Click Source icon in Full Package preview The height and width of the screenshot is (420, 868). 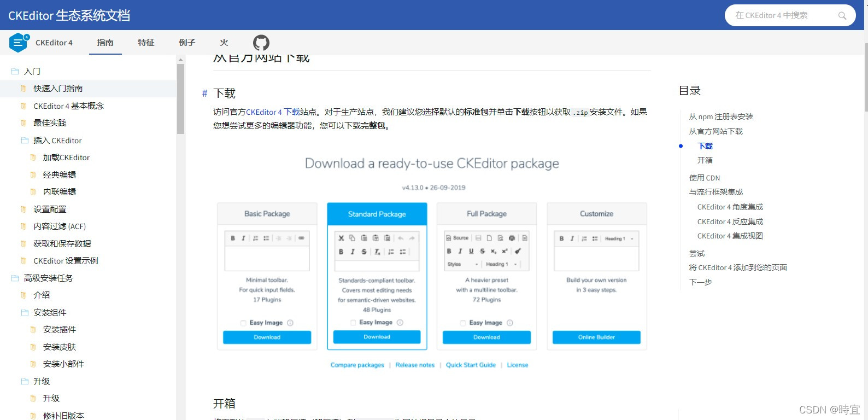point(458,238)
